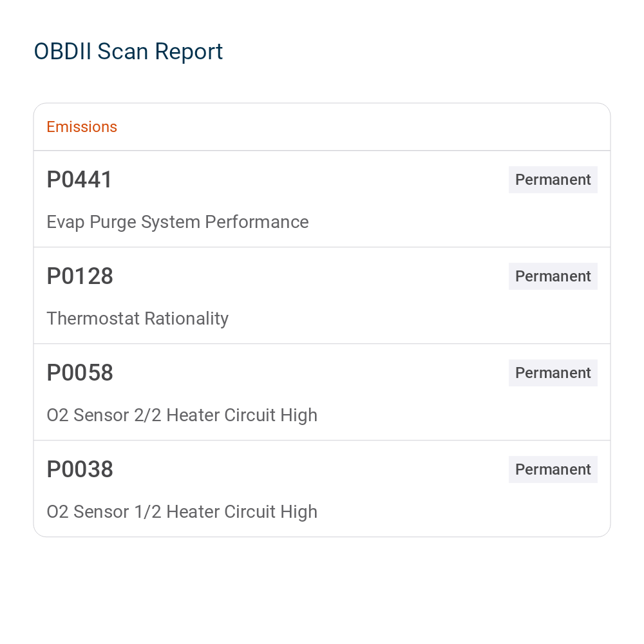This screenshot has width=644, height=644.
Task: Click the word Scan in the title
Action: [x=122, y=52]
